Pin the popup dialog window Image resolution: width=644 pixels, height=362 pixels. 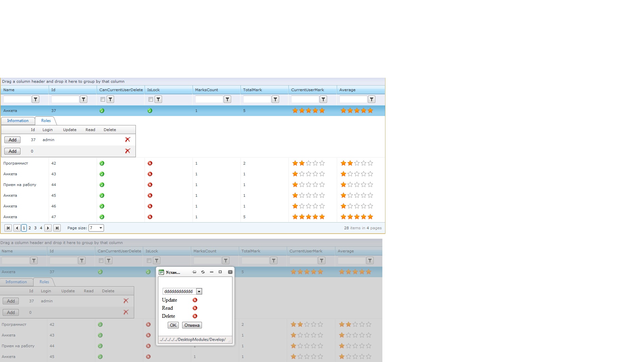tap(194, 272)
